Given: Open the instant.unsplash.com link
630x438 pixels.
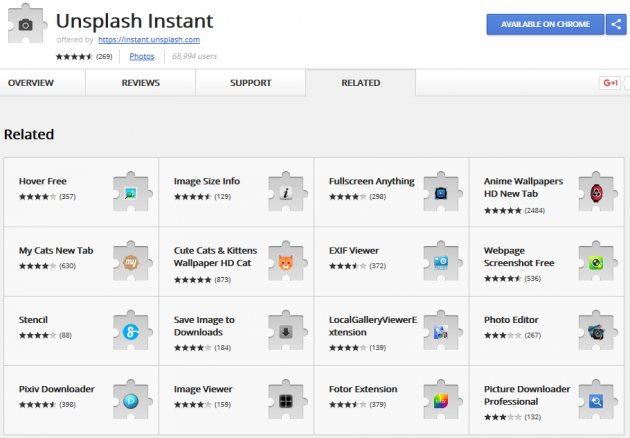Looking at the screenshot, I should click(149, 40).
